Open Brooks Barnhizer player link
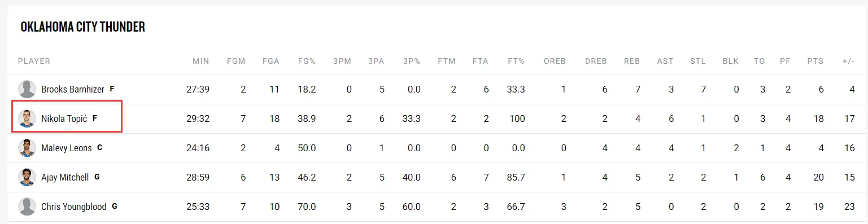868x224 pixels. pyautogui.click(x=73, y=89)
